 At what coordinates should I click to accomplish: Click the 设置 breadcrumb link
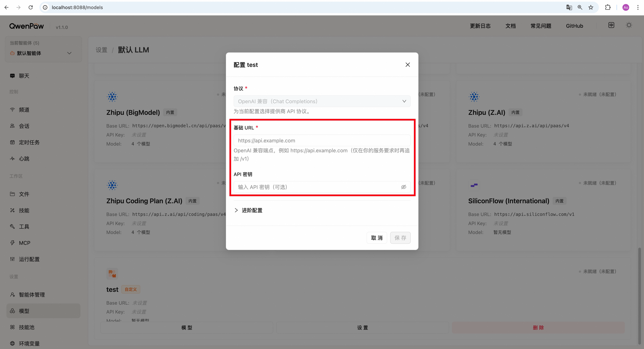coord(101,50)
